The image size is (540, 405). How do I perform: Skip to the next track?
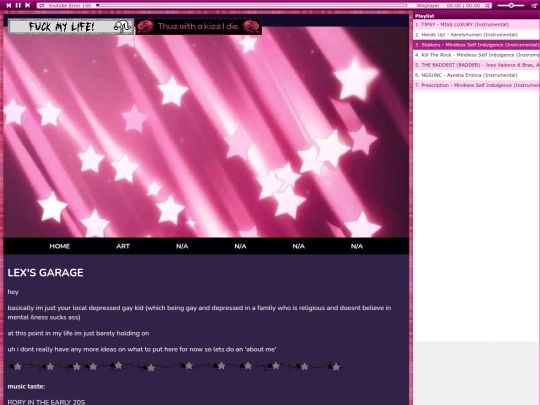click(28, 5)
